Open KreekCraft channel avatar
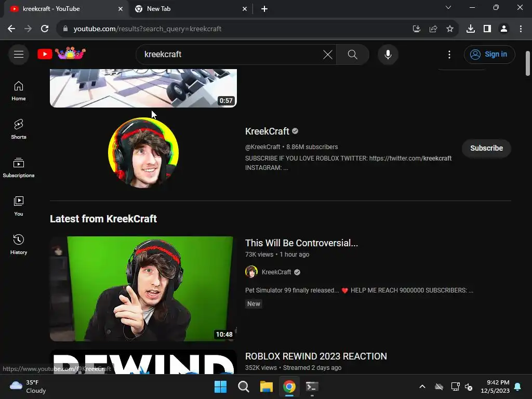The width and height of the screenshot is (532, 399). tap(143, 153)
